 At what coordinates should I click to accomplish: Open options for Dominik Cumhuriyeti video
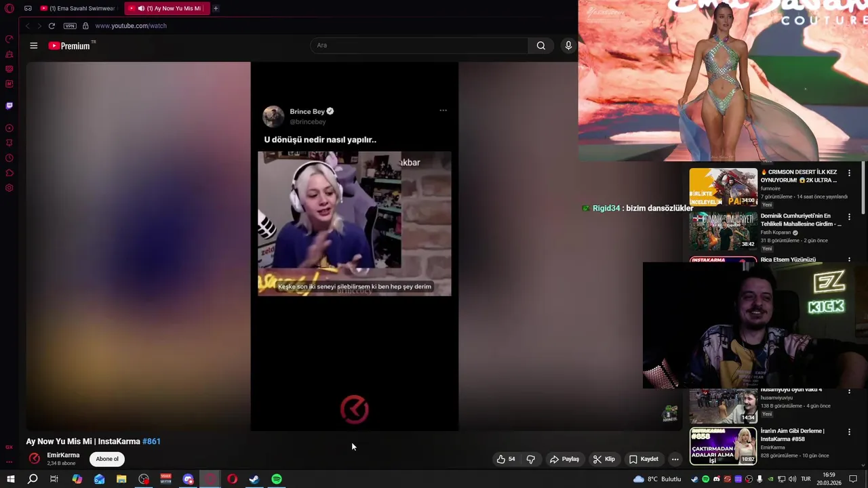849,217
